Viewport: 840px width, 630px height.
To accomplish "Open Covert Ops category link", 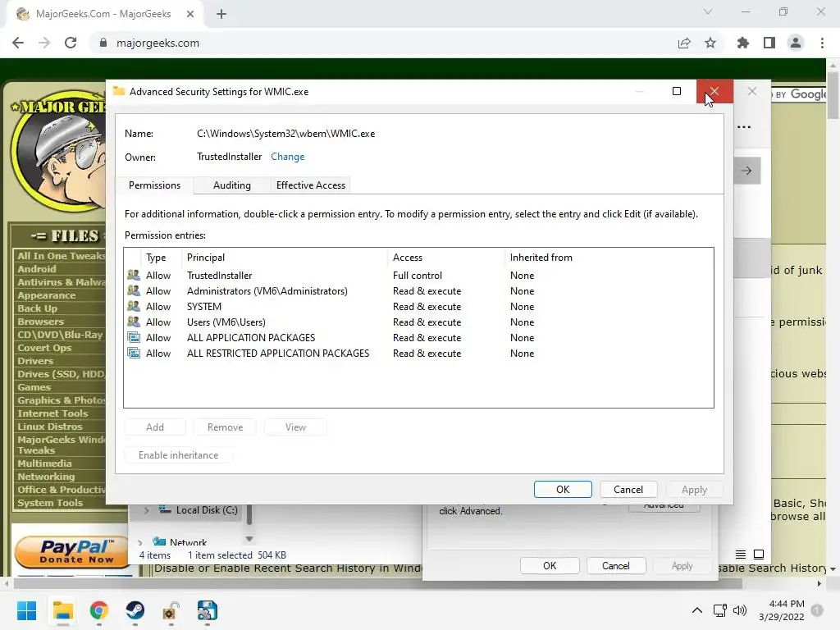I will tap(44, 348).
